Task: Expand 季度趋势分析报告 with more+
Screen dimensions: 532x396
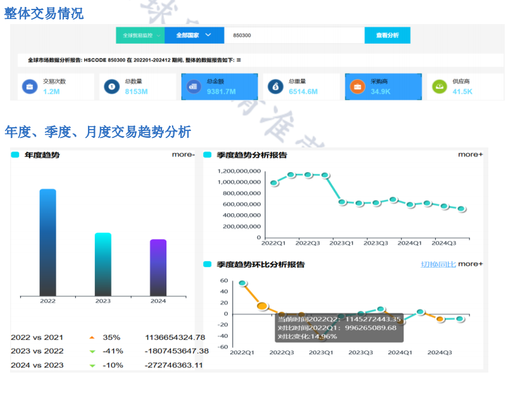Action: pyautogui.click(x=470, y=154)
